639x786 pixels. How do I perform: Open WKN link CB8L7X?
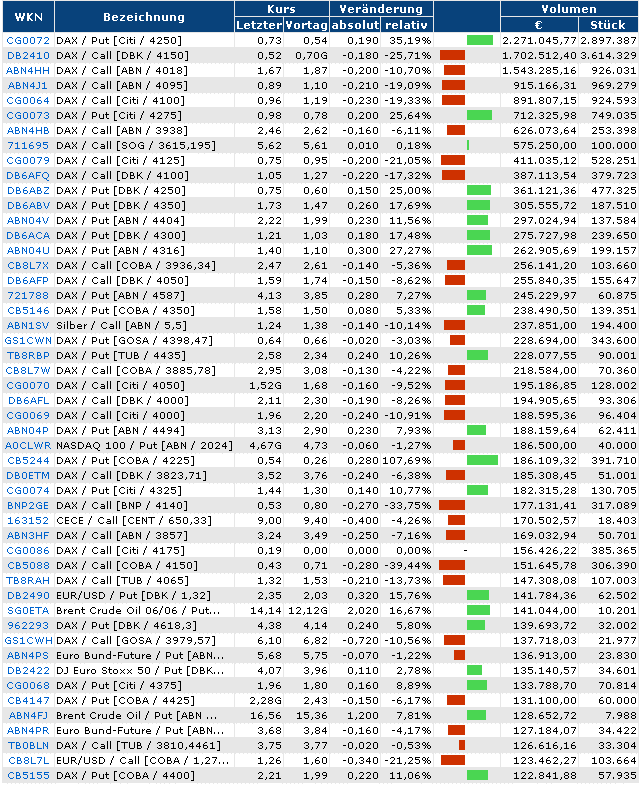(28, 266)
